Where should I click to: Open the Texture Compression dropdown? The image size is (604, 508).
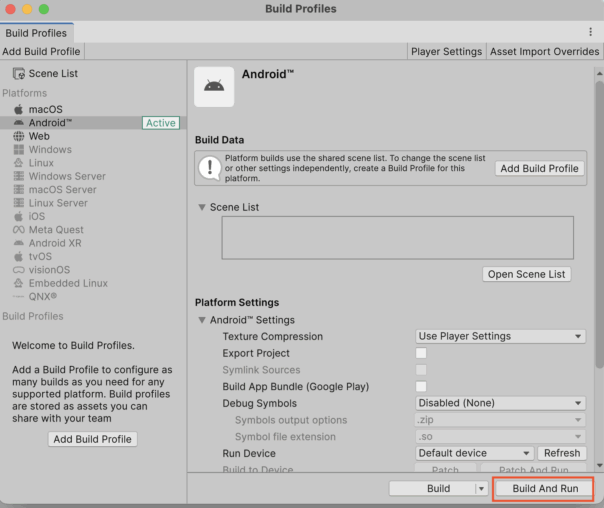[x=500, y=337]
